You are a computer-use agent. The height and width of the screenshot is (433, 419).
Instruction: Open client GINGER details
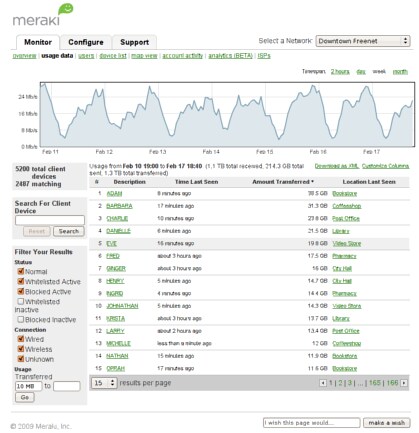116,269
